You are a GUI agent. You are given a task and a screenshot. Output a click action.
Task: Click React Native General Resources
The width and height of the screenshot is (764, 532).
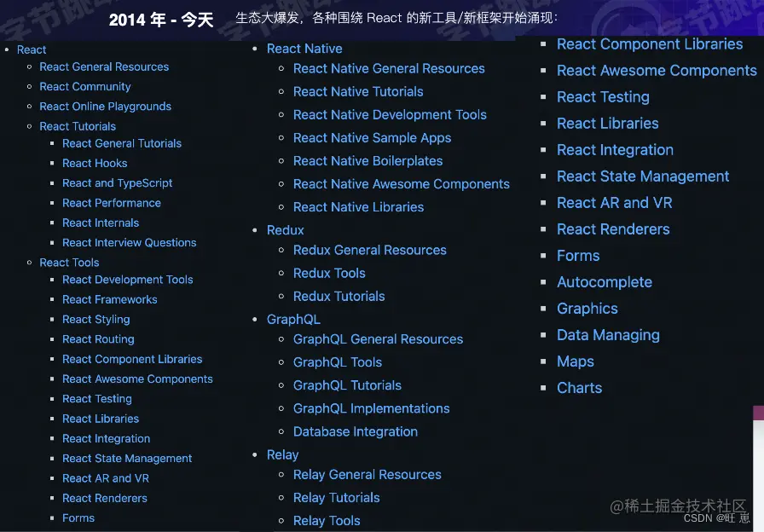pos(389,69)
